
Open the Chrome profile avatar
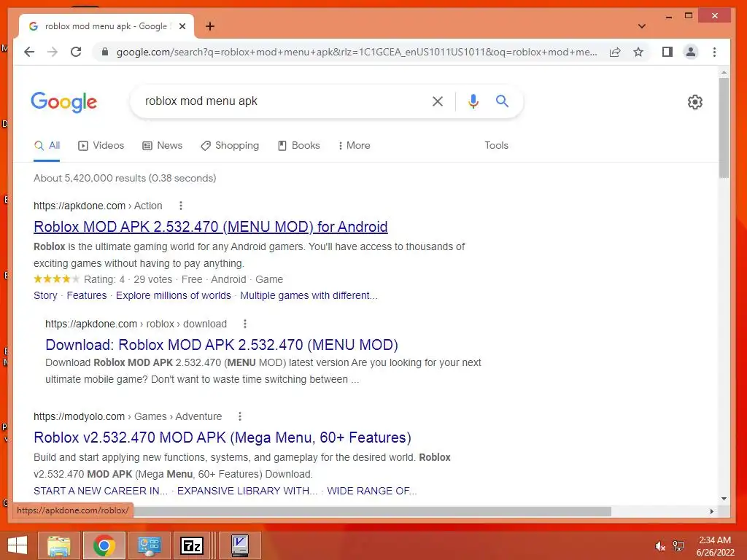click(691, 52)
